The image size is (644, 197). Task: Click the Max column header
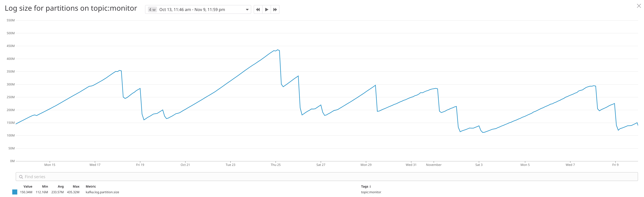click(x=76, y=186)
